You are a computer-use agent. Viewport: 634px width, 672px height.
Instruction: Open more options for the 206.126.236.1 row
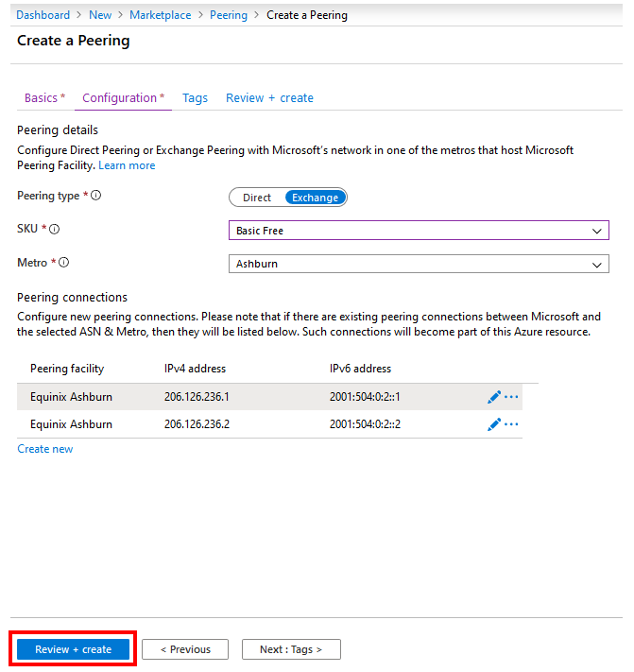point(511,397)
